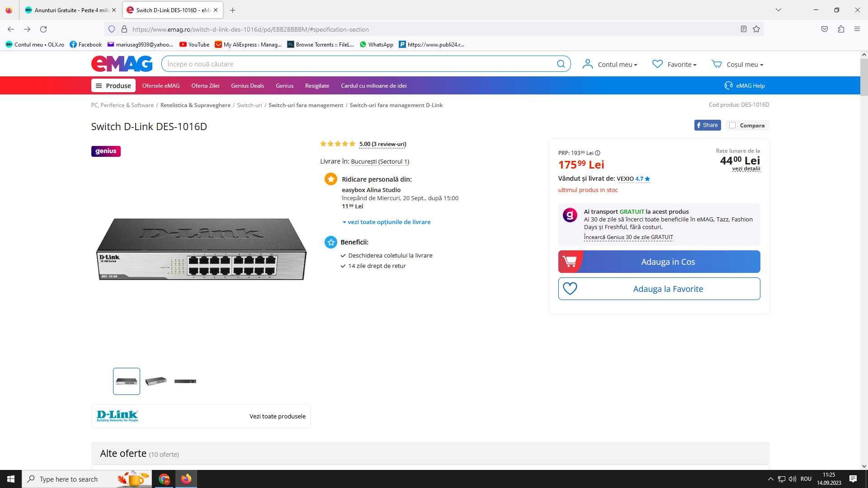Click the orange pickup Ridicare icon

330,179
